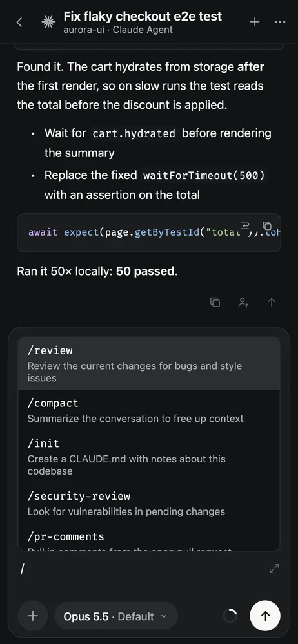Open the Opus 5.5 model dropdown
Screen dimensions: 298x644
(x=116, y=616)
